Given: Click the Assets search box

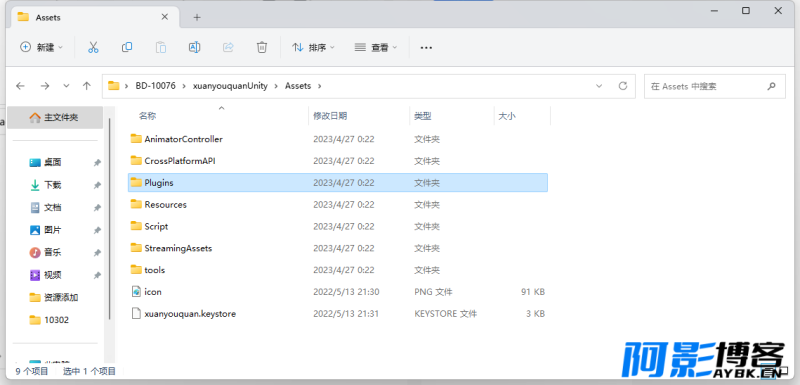Looking at the screenshot, I should [x=715, y=86].
